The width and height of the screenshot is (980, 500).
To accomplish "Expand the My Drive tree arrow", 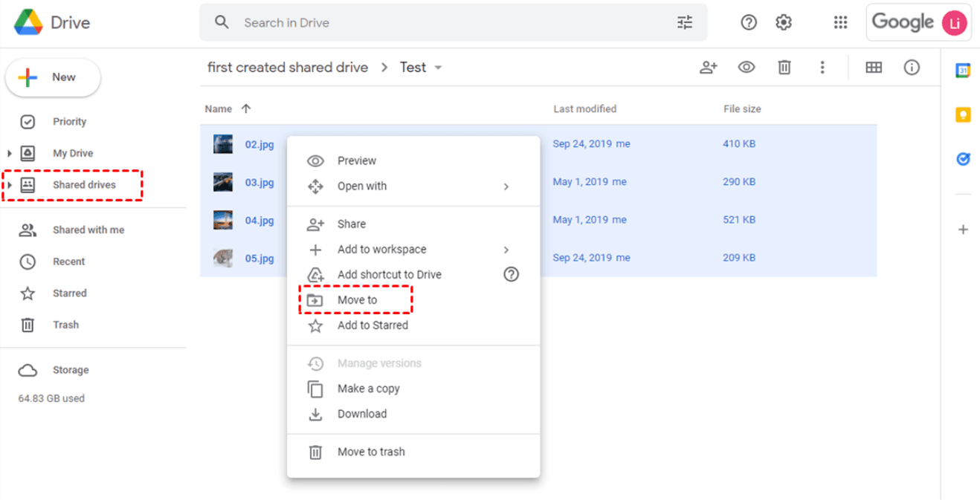I will [x=10, y=154].
